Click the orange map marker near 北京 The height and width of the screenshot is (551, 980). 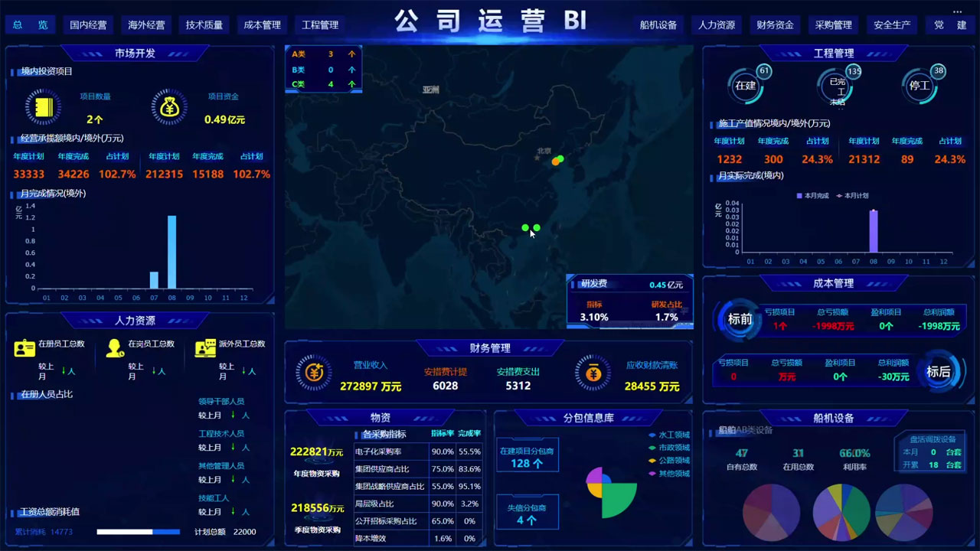pos(555,161)
